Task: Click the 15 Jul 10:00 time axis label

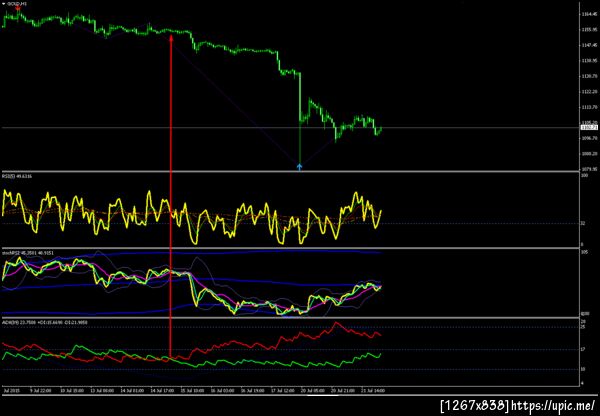Action: [x=193, y=391]
